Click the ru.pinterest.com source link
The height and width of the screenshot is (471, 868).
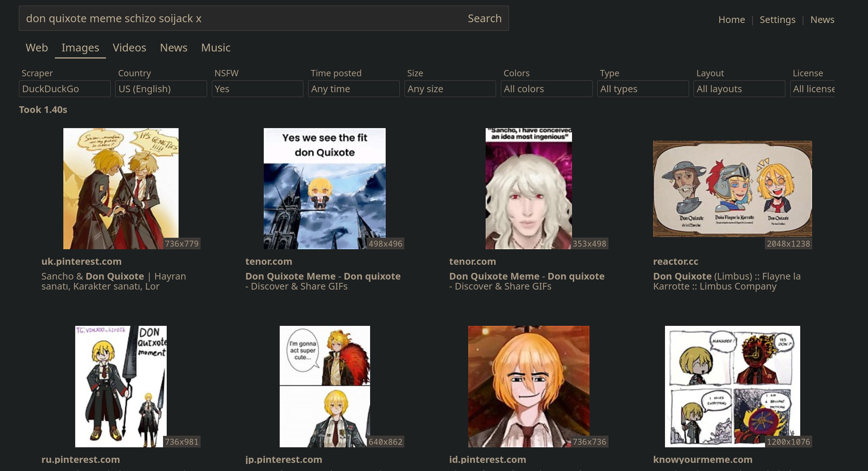pos(81,460)
